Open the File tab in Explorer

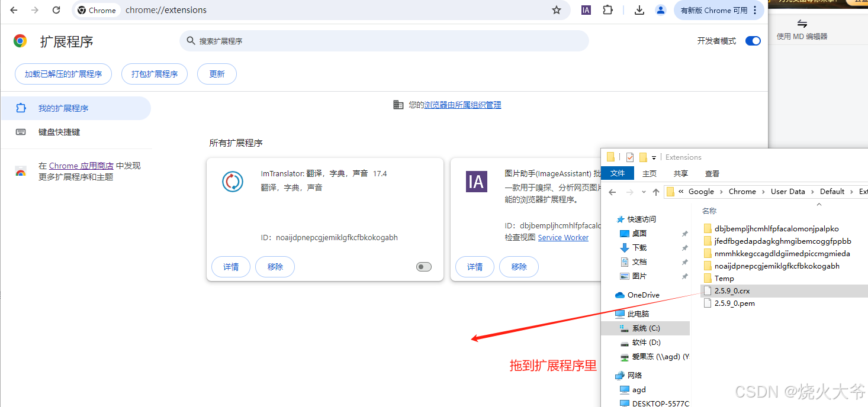pyautogui.click(x=618, y=173)
